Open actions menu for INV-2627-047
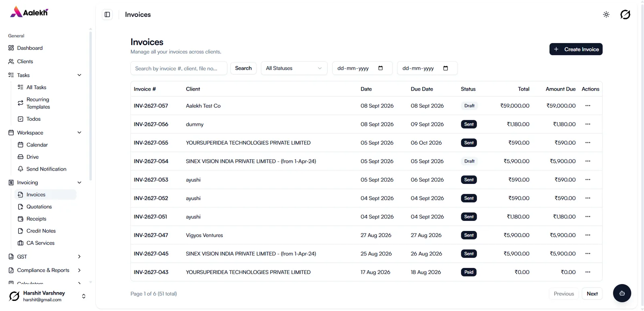644x311 pixels. (x=588, y=235)
